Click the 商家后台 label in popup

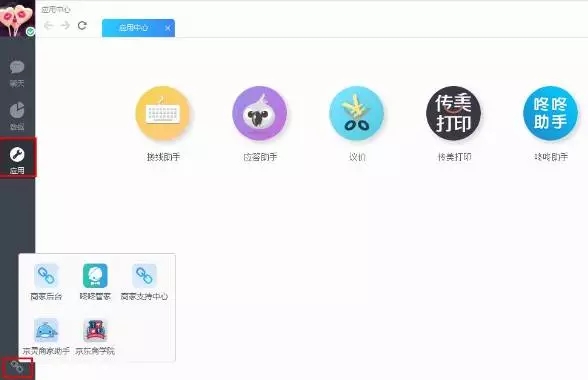(46, 296)
